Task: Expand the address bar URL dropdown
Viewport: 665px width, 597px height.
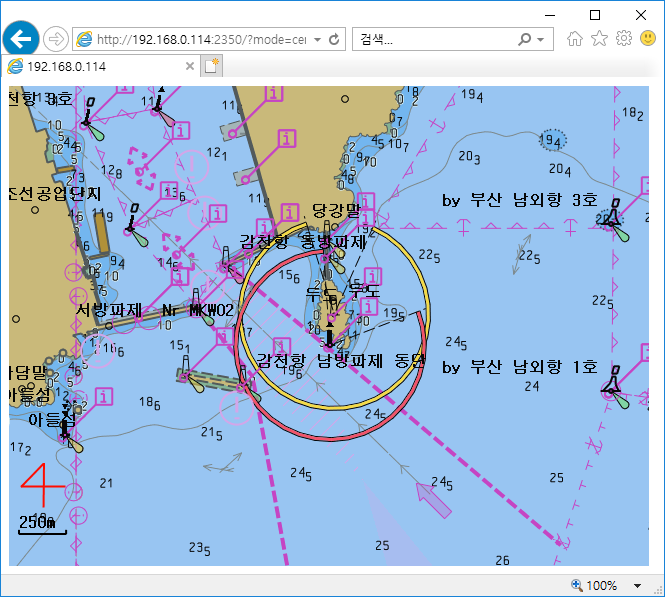Action: pos(317,40)
